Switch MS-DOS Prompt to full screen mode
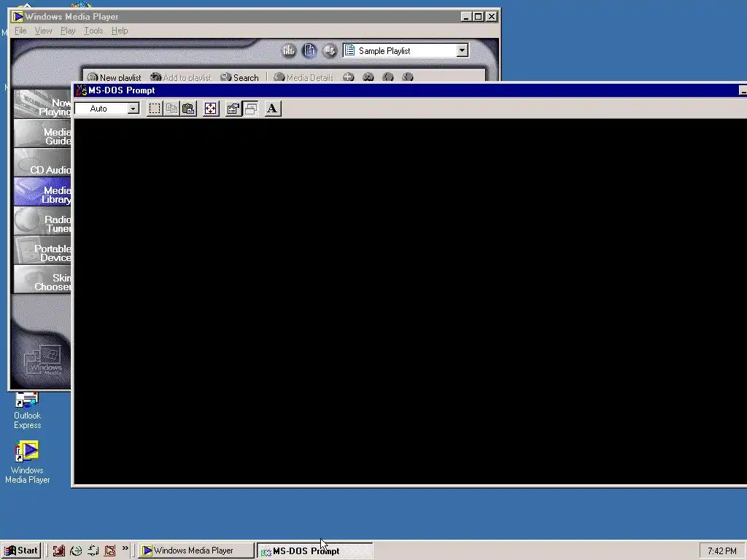Screen dimensions: 747x560 coord(211,109)
